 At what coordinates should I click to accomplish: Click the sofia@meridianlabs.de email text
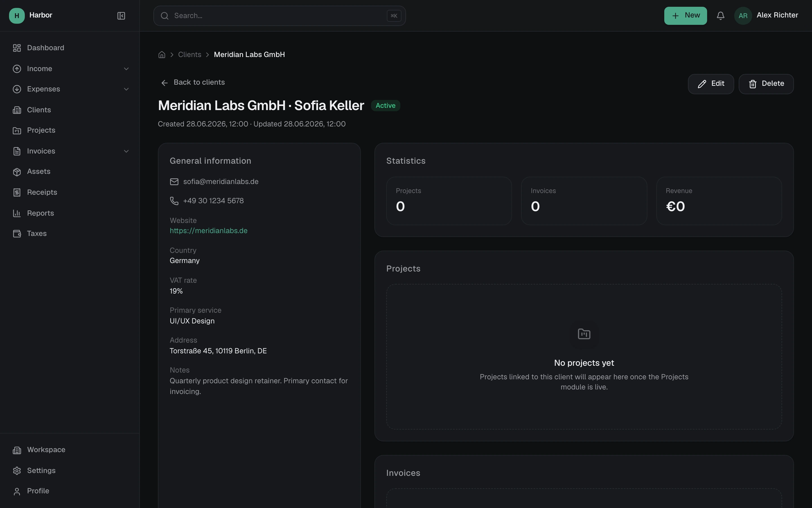(x=221, y=182)
